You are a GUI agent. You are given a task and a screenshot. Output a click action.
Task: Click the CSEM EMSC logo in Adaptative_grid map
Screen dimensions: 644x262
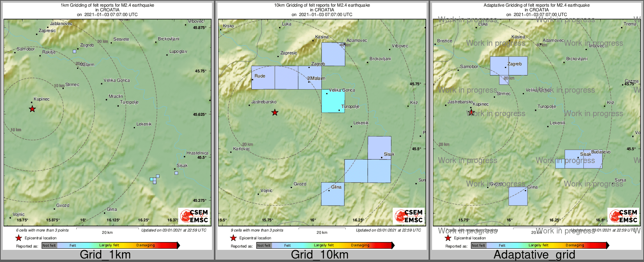click(623, 216)
